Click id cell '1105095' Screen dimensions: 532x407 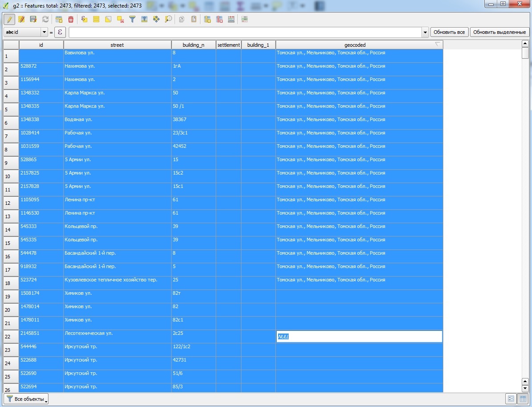tap(41, 203)
